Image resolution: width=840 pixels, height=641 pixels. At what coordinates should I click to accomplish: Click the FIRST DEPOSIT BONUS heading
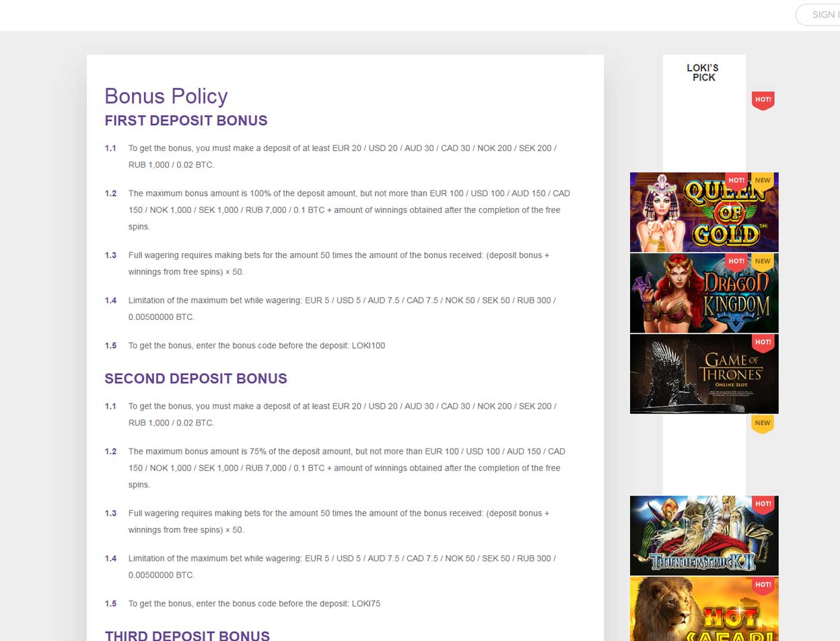[186, 121]
